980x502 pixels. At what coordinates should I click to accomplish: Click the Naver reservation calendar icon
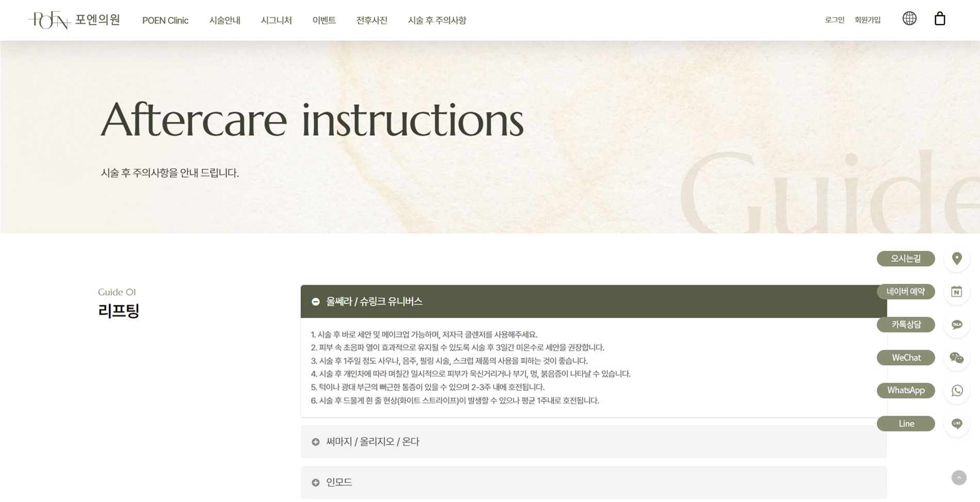(x=956, y=292)
